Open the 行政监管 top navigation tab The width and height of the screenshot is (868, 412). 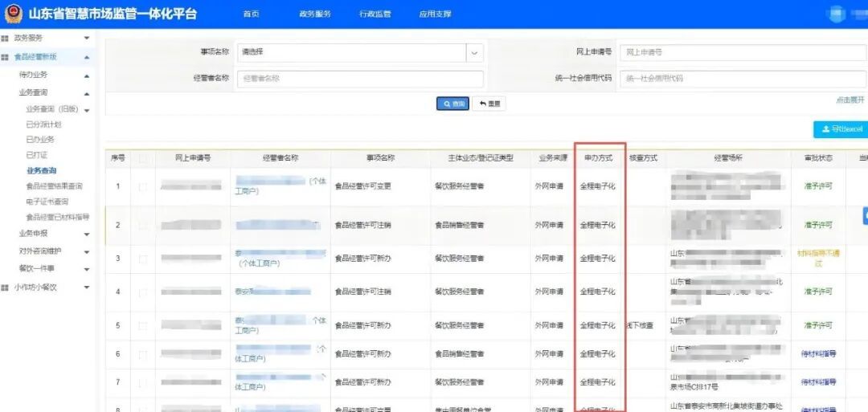375,14
